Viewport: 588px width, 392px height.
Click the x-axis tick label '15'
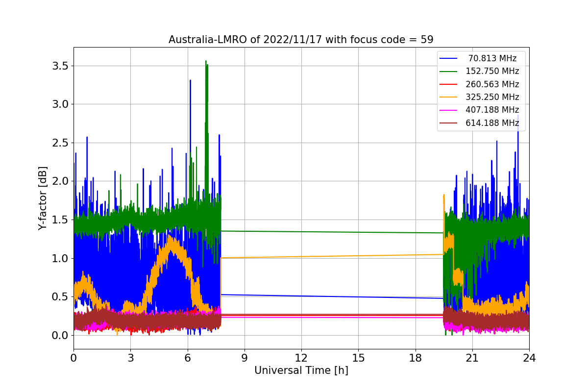coord(358,358)
